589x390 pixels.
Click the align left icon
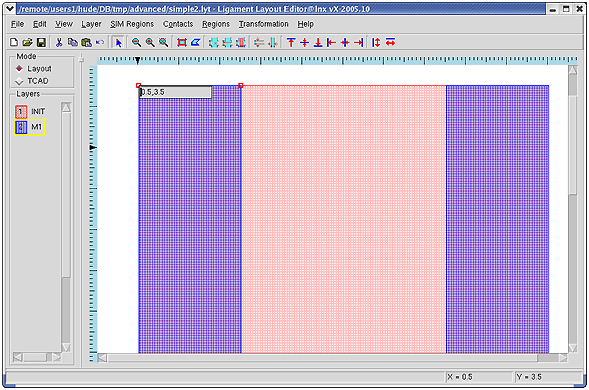(x=331, y=42)
